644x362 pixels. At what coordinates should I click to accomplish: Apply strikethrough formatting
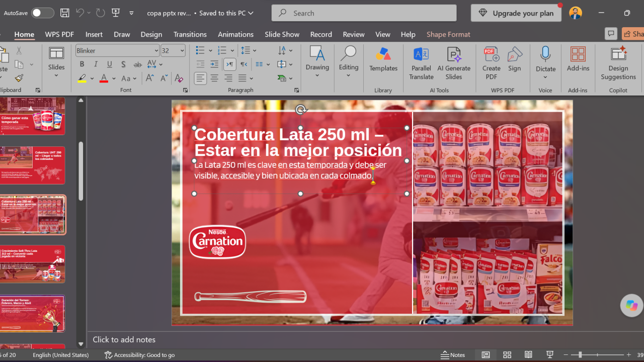click(x=137, y=64)
